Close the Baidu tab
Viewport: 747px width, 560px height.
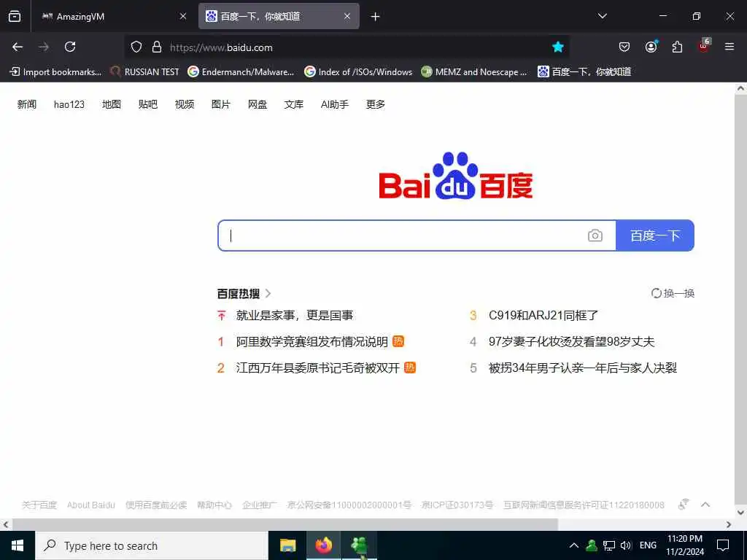point(347,17)
